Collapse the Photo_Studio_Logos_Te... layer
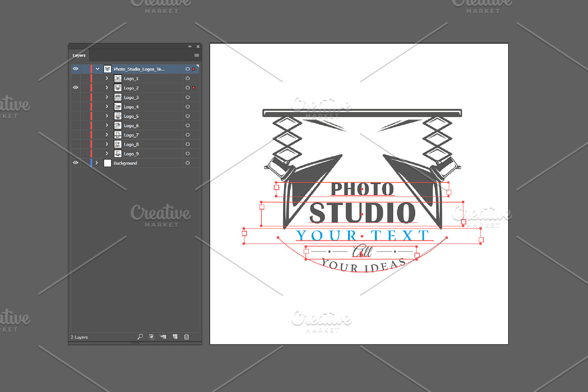588x392 pixels. (x=97, y=69)
